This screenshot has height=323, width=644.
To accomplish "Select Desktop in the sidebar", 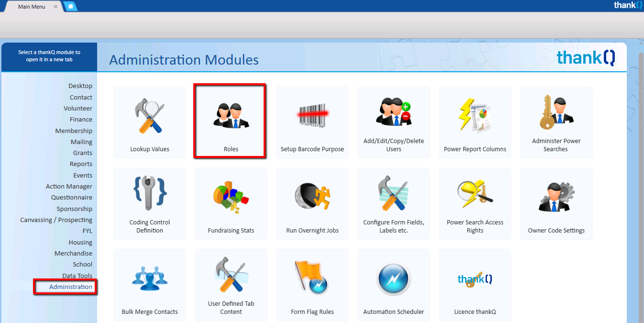I will click(x=80, y=86).
